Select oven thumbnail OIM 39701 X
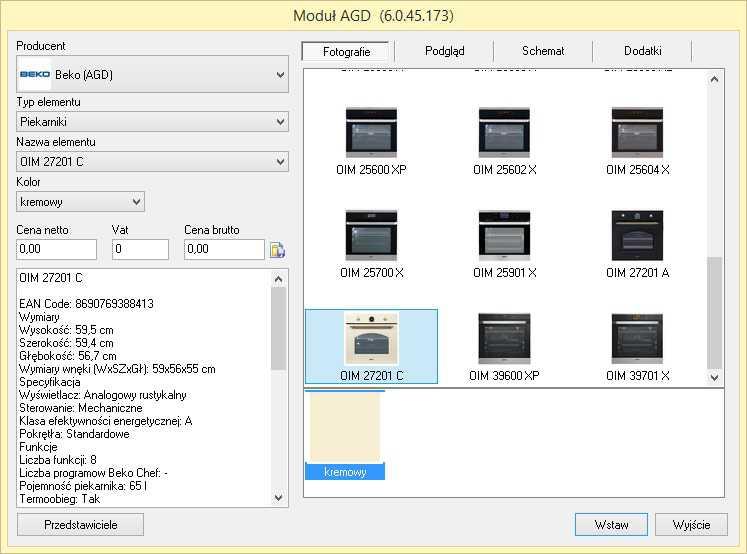Screen dimensions: 747x554 point(637,347)
